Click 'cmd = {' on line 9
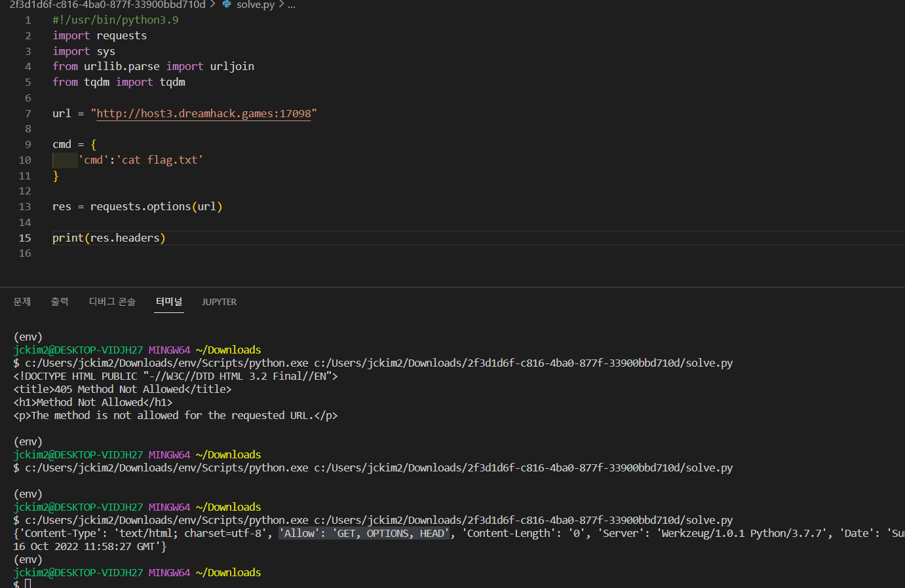This screenshot has height=588, width=905. click(74, 145)
